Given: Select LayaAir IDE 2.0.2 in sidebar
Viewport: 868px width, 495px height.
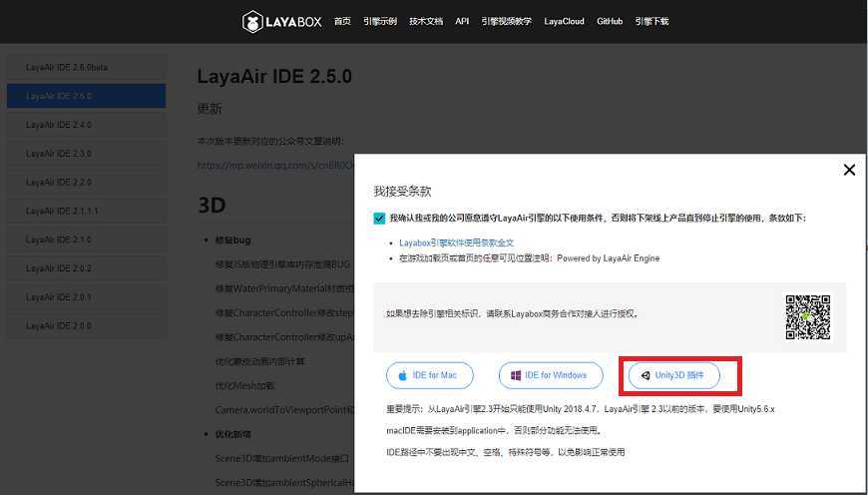Looking at the screenshot, I should pyautogui.click(x=87, y=268).
